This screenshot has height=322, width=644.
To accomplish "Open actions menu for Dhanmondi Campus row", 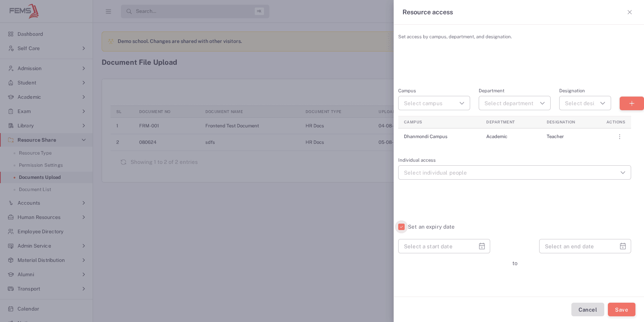I will [x=620, y=137].
